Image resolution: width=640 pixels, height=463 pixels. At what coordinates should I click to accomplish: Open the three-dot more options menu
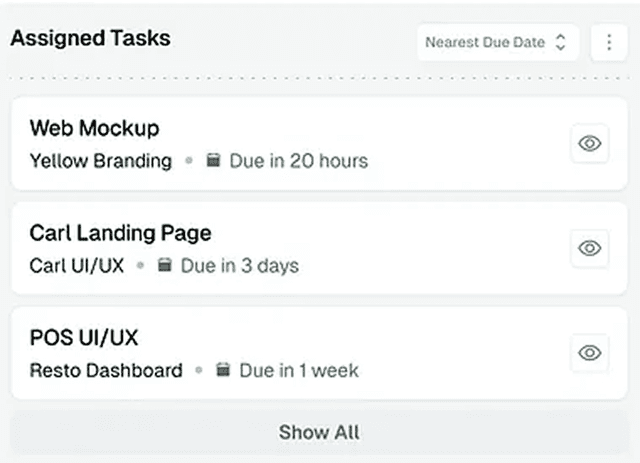coord(609,43)
